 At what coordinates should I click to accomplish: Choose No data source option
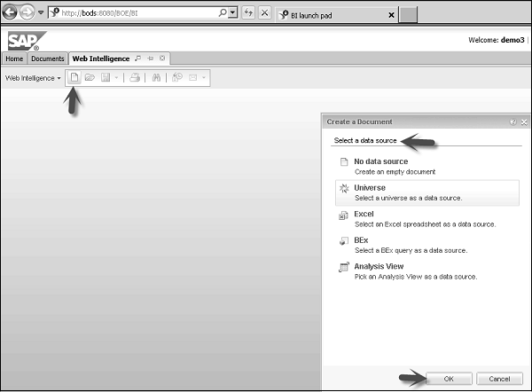426,167
